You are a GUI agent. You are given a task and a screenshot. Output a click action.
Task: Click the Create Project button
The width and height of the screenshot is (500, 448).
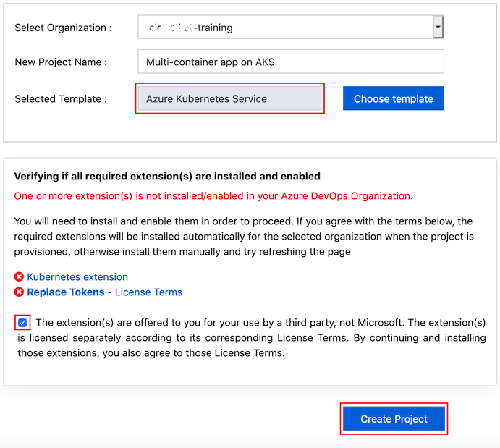pos(394,418)
